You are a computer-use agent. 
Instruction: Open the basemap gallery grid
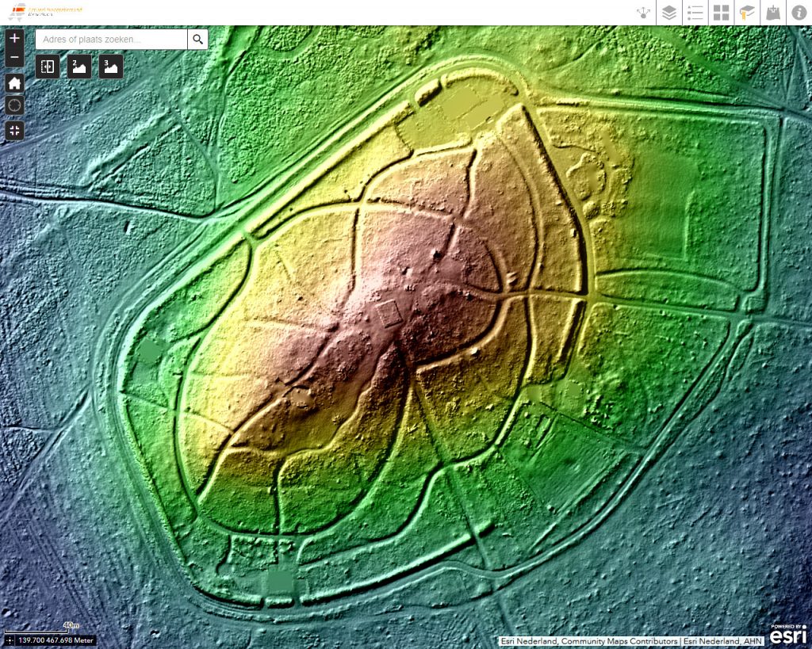(x=721, y=13)
